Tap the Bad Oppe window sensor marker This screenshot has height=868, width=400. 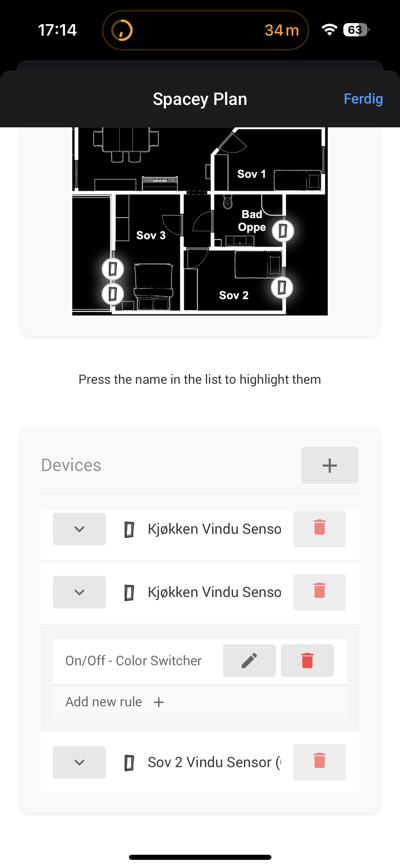tap(283, 231)
